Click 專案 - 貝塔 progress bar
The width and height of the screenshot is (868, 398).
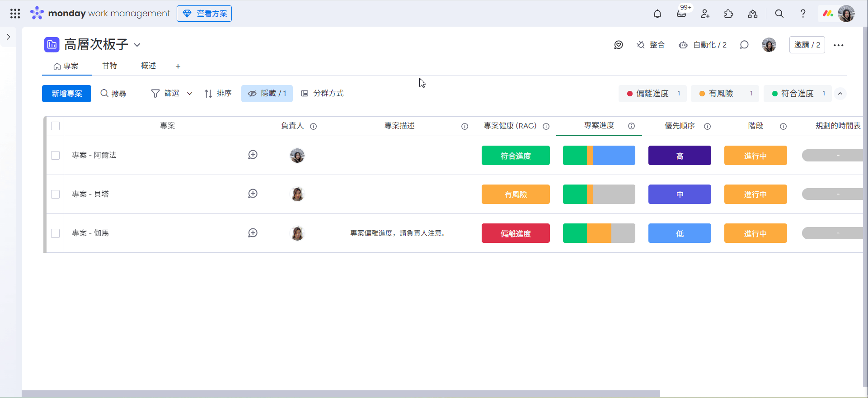(599, 194)
